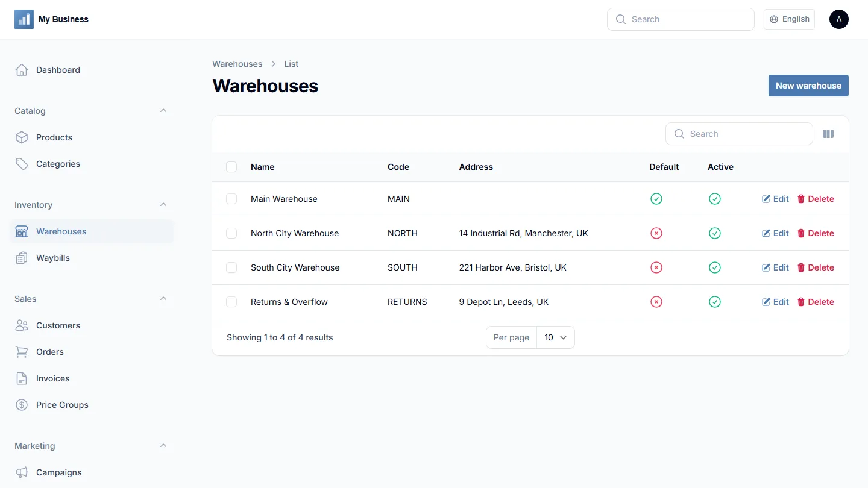Click the My Business logo icon

pos(24,19)
